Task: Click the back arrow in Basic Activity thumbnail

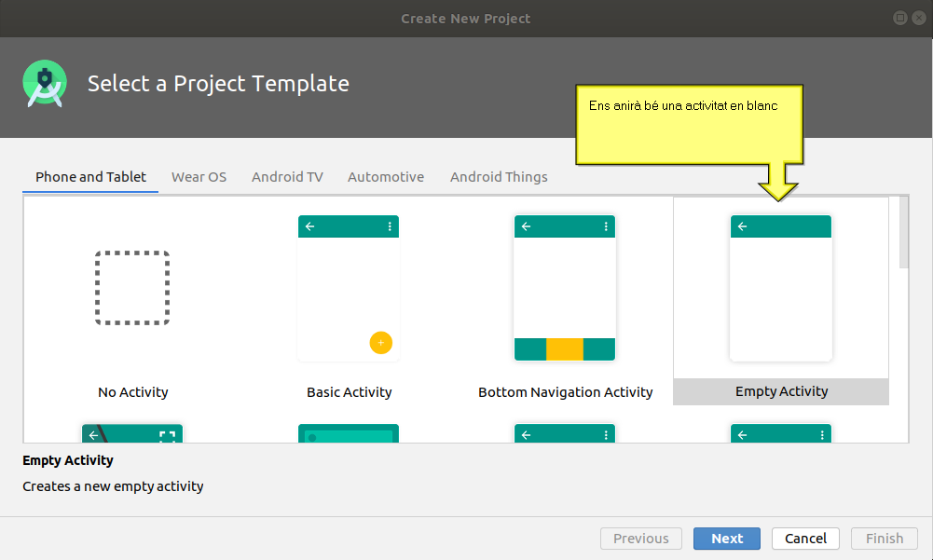Action: pos(310,226)
